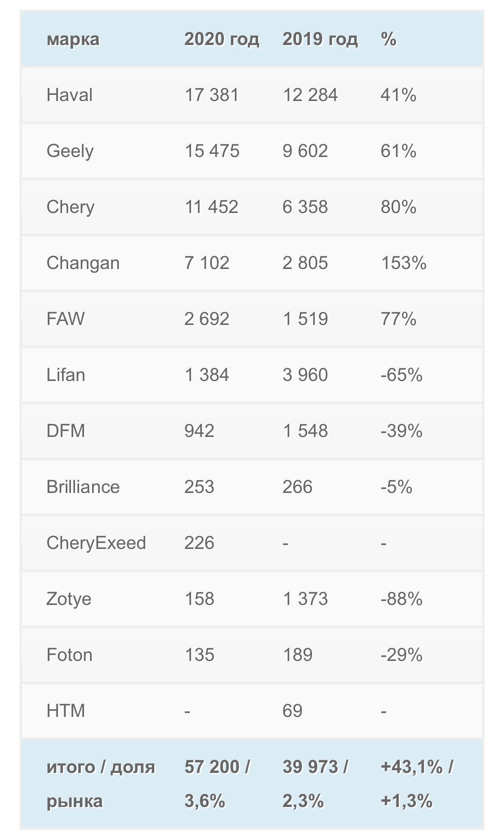504x835 pixels.
Task: Click the Changan brand name
Action: (83, 263)
